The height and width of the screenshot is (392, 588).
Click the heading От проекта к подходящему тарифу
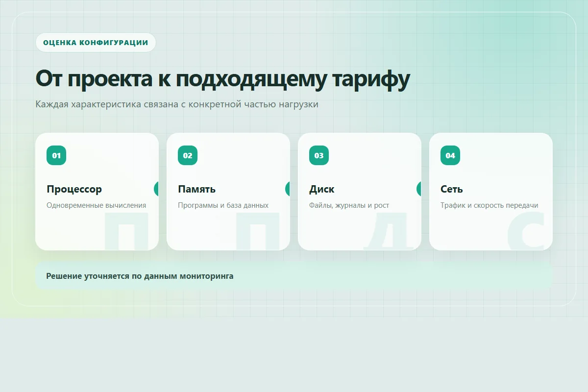point(223,79)
